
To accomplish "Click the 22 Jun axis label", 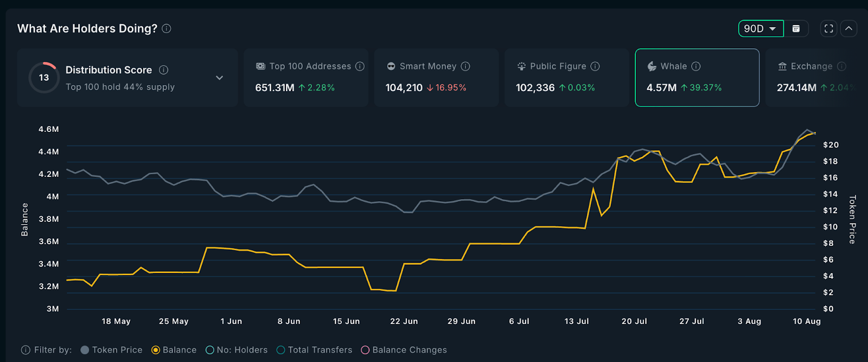I will pos(404,321).
